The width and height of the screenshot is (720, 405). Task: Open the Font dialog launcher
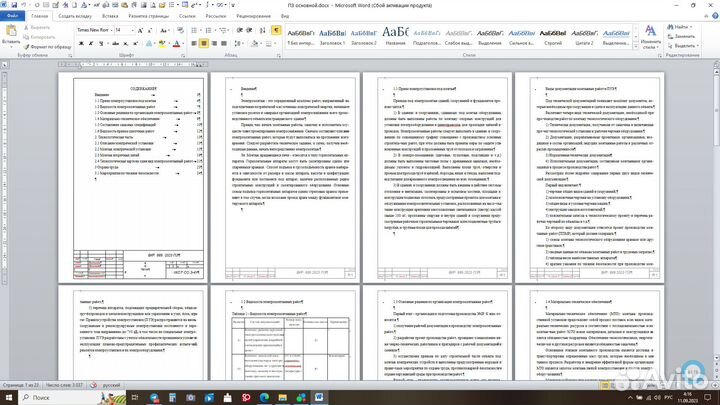(x=183, y=56)
